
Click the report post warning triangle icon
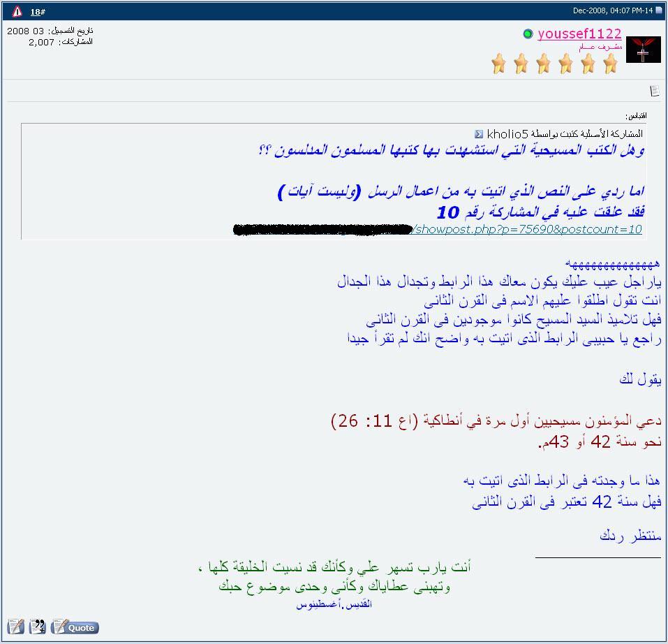17,11
